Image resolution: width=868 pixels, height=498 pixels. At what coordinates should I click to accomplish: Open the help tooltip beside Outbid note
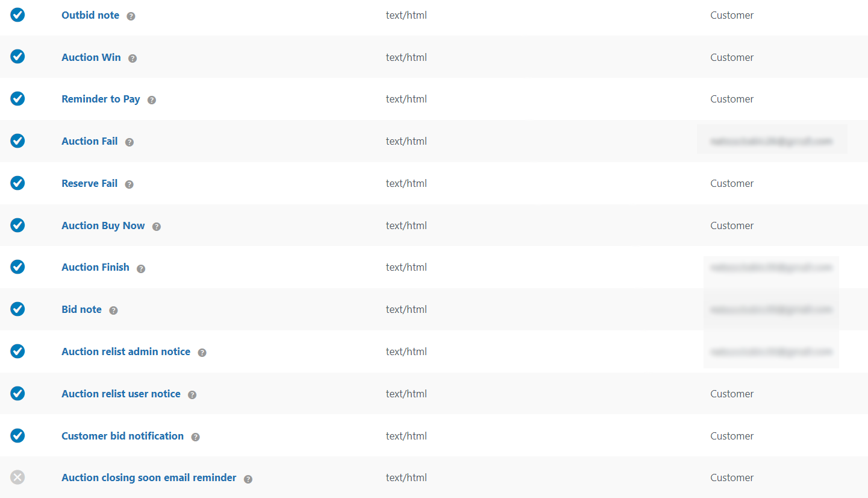(131, 16)
